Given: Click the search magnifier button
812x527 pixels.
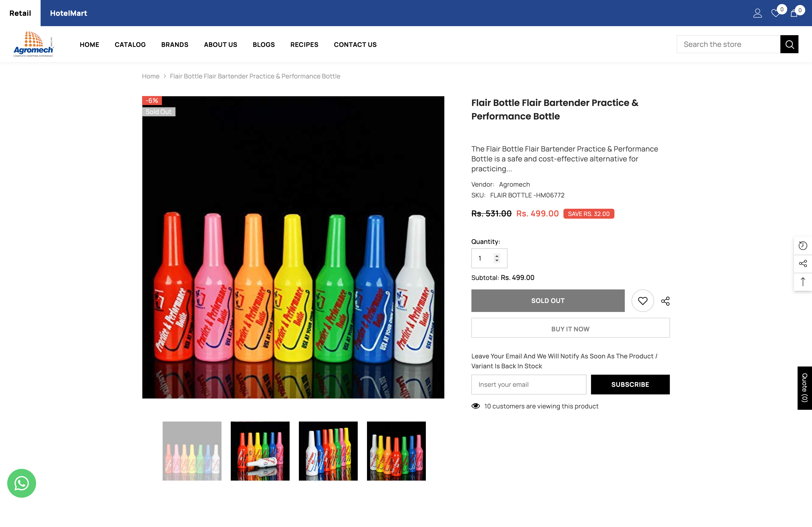Looking at the screenshot, I should [789, 44].
